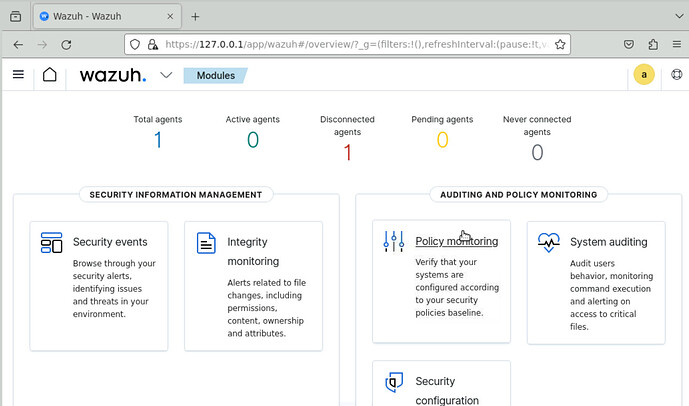Open the help lifebuoy icon
689x406 pixels.
677,75
